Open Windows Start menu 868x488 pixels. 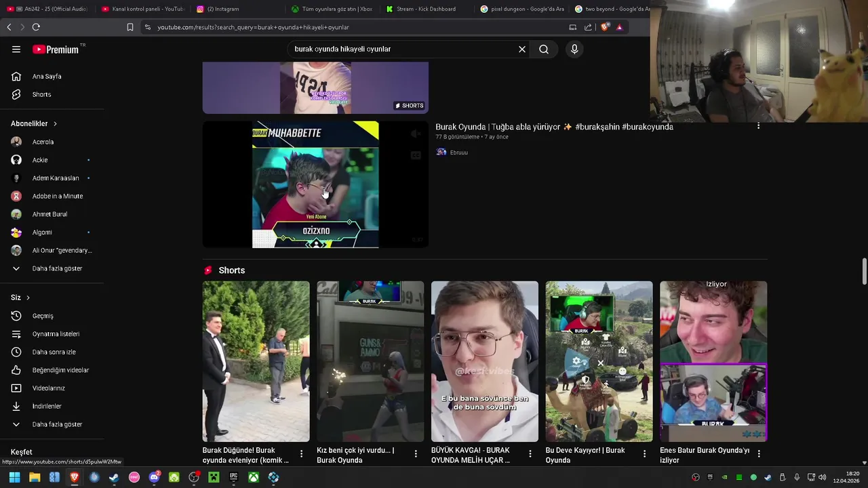click(14, 477)
